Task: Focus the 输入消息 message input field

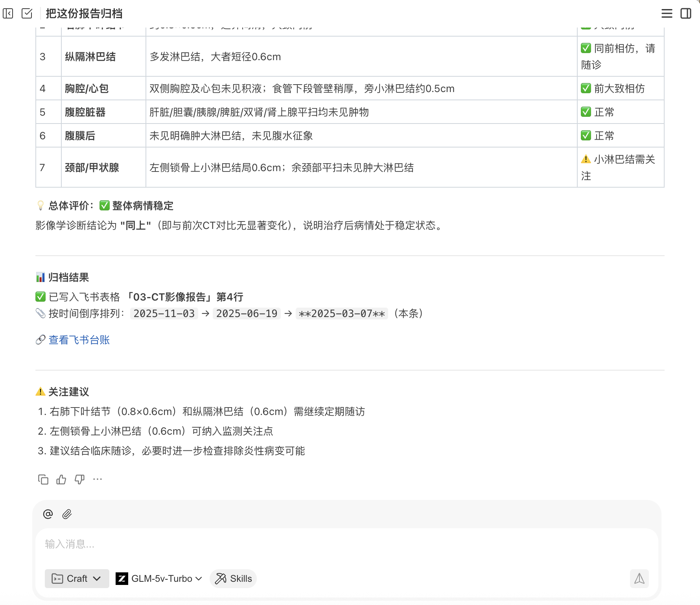Action: click(x=346, y=544)
